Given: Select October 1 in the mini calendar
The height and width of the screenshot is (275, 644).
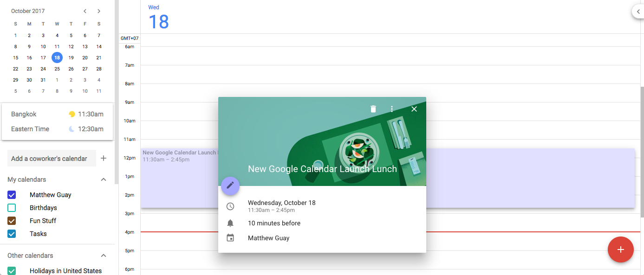Looking at the screenshot, I should pyautogui.click(x=15, y=35).
